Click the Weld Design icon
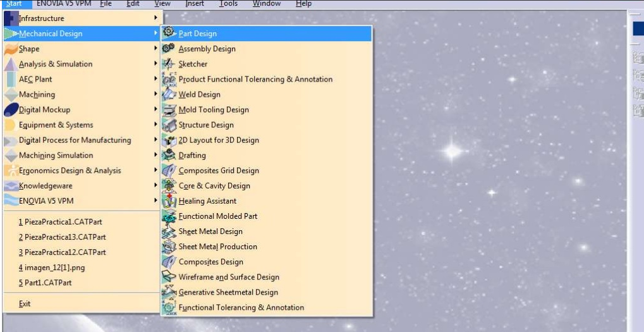 pos(169,94)
